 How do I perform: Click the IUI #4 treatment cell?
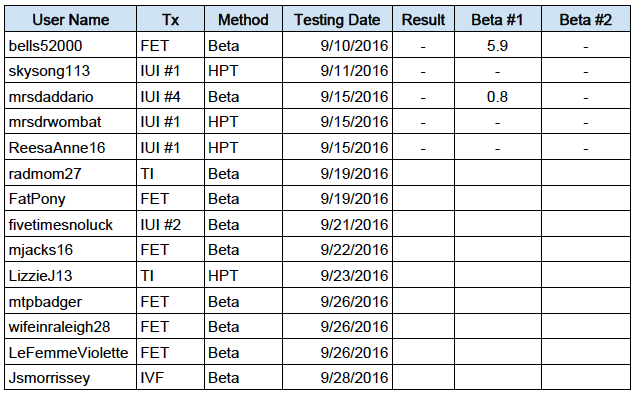coord(171,97)
